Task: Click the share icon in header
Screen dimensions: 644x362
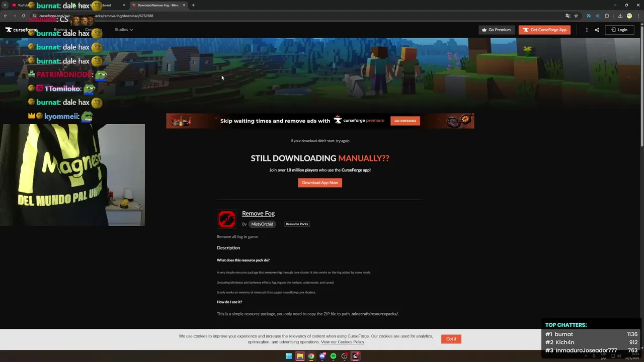Action: point(597,30)
